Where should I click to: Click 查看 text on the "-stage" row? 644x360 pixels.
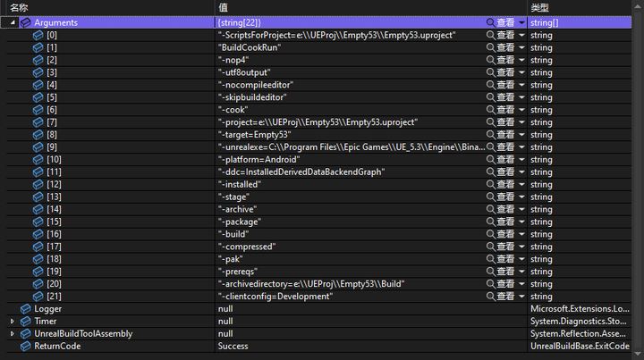click(x=505, y=197)
